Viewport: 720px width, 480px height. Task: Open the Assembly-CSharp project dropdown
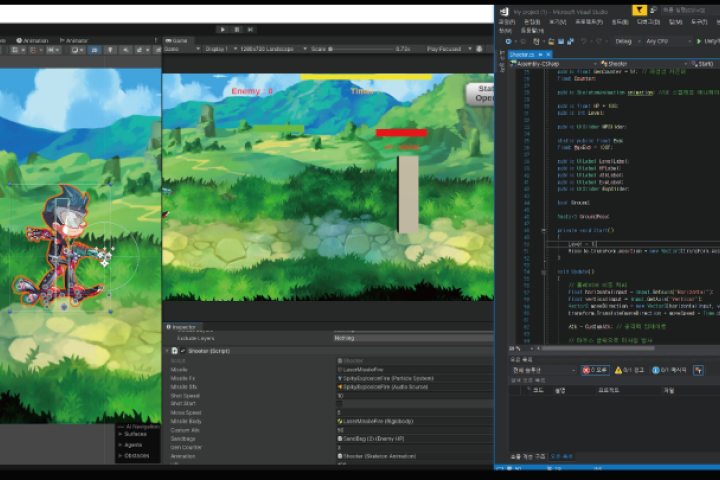tap(553, 64)
